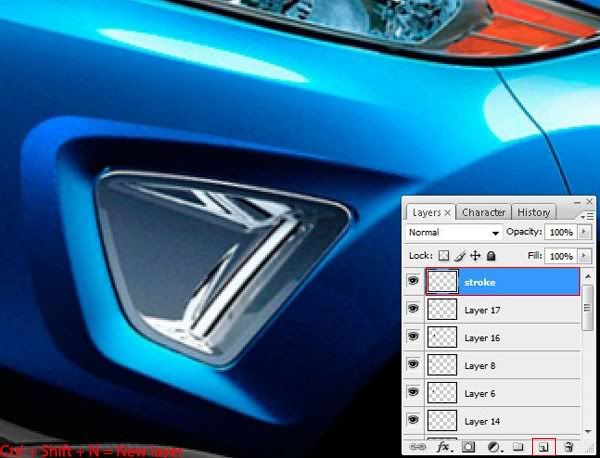This screenshot has width=600, height=458.
Task: Open the Fill slider arrow
Action: (x=584, y=256)
